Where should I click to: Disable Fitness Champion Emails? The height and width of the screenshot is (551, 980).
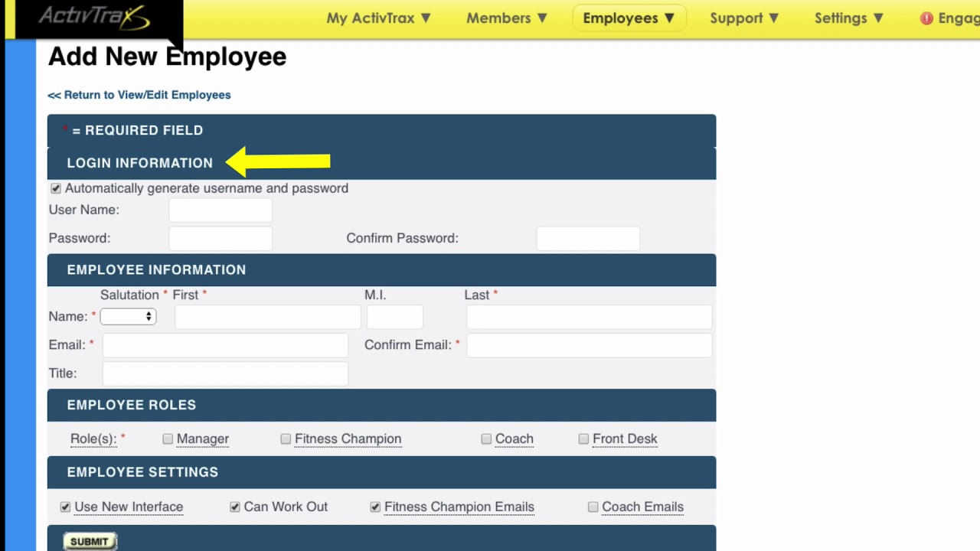(x=375, y=507)
